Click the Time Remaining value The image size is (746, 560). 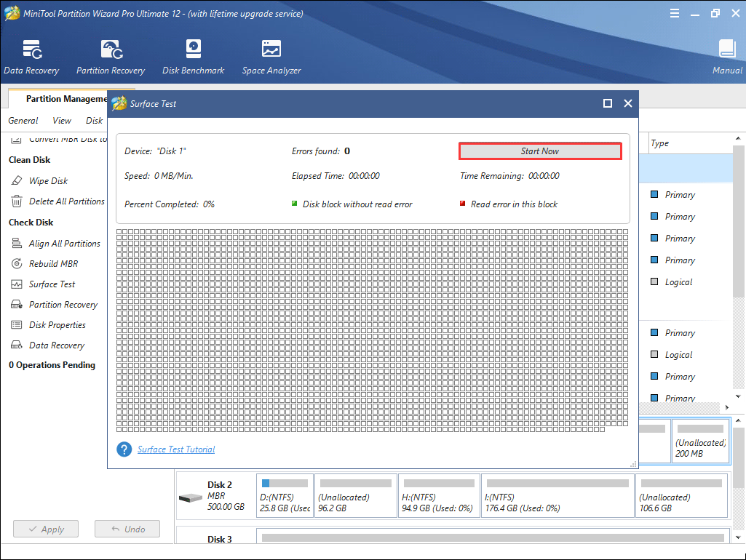pyautogui.click(x=544, y=176)
